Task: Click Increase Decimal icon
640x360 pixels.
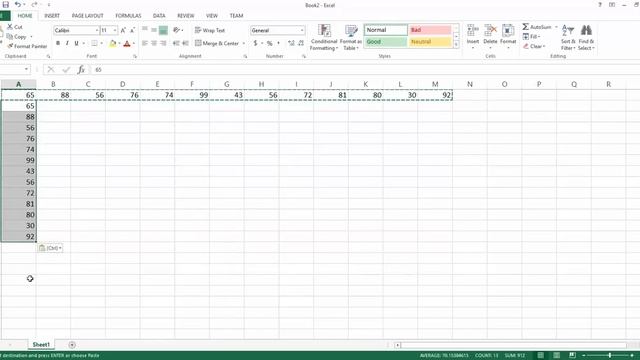Action: point(291,43)
